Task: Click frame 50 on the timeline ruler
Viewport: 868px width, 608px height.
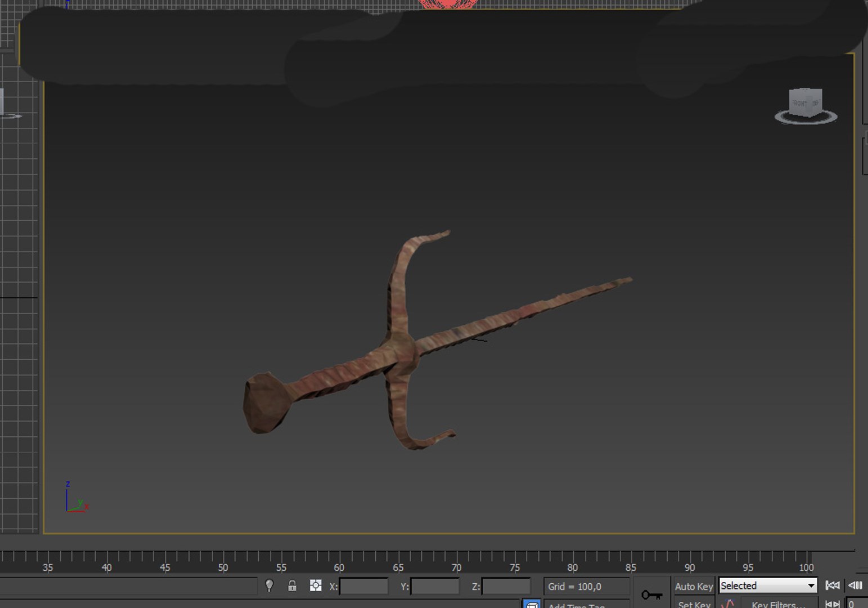Action: tap(223, 567)
